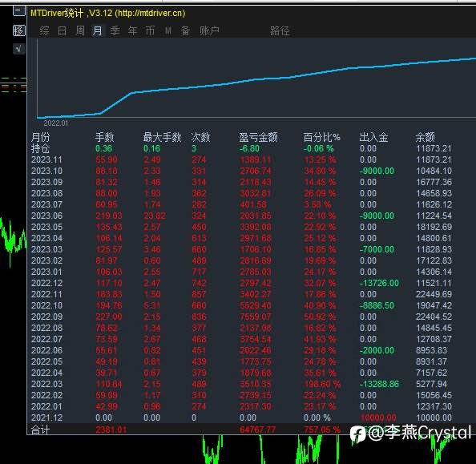This screenshot has width=476, height=464.
Task: Select the 周 weekly statistics tab
Action: tap(80, 30)
